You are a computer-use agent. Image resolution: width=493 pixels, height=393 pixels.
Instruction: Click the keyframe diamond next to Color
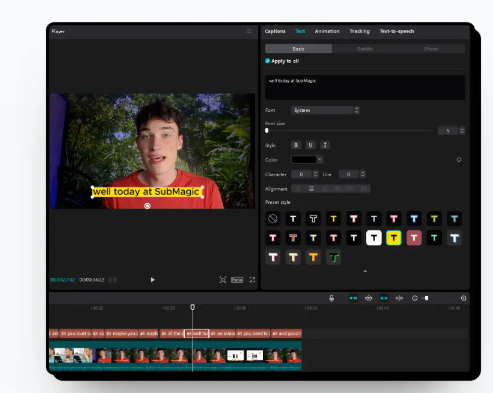(x=459, y=160)
